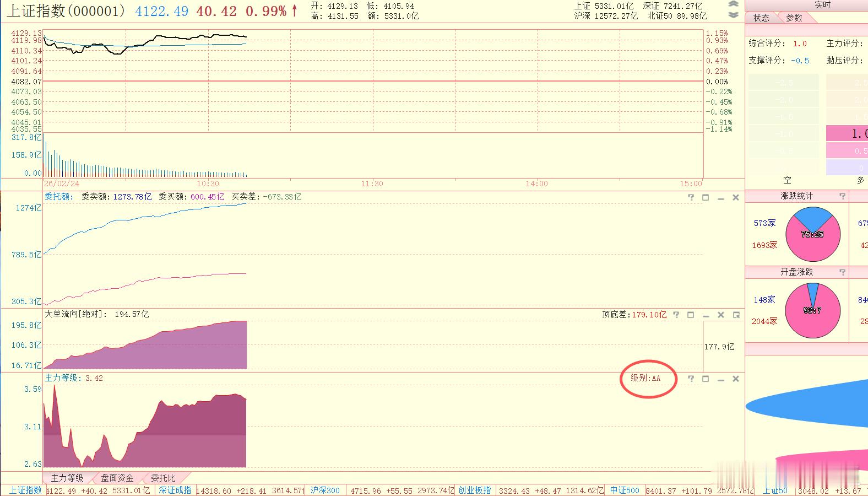Viewport: 868px width, 496px height.
Task: Close the 主力等级 chart panel
Action: tap(735, 379)
